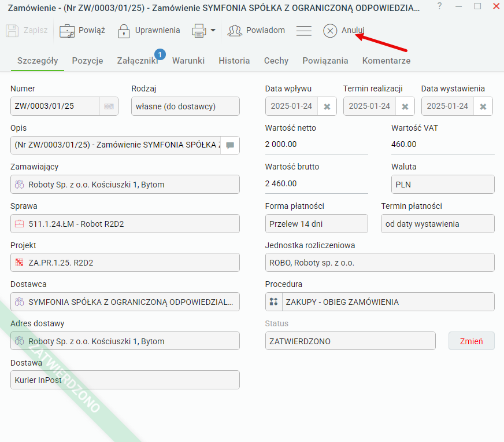Image resolution: width=504 pixels, height=442 pixels.
Task: Click the contractor icon in Zamawiający field
Action: pyautogui.click(x=19, y=185)
